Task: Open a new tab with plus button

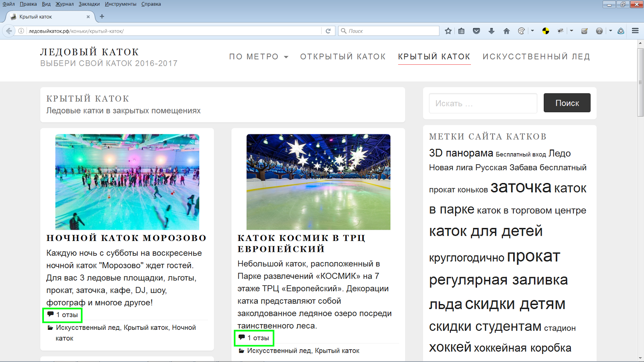Action: point(102,16)
